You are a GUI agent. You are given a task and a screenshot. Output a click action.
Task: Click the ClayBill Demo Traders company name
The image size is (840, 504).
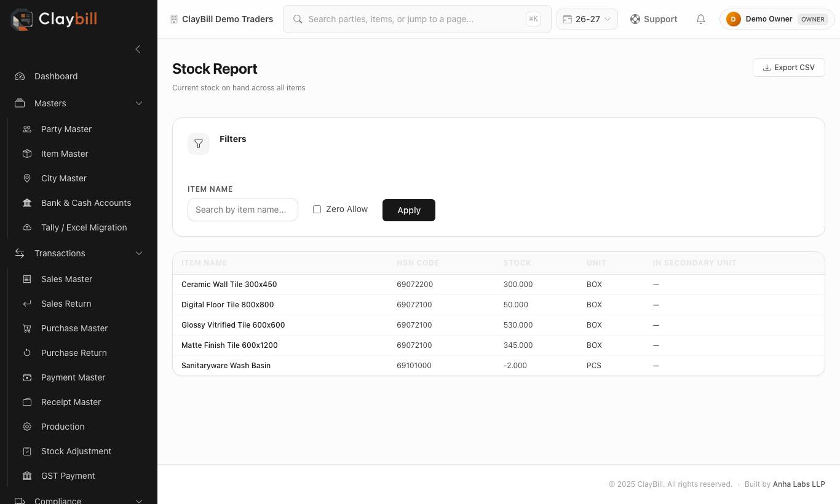tap(228, 19)
